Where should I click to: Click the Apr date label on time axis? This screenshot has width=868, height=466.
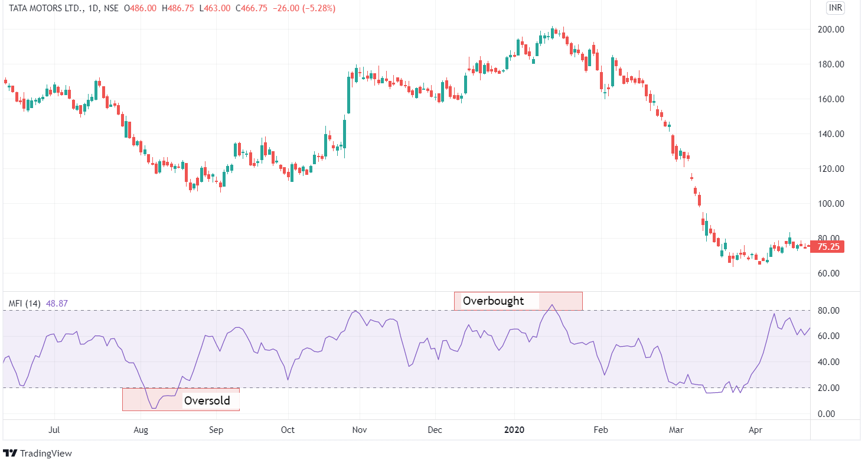click(755, 430)
